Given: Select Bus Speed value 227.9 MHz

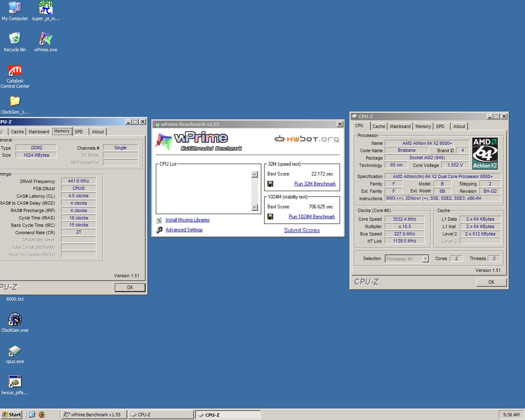Looking at the screenshot, I should point(404,234).
